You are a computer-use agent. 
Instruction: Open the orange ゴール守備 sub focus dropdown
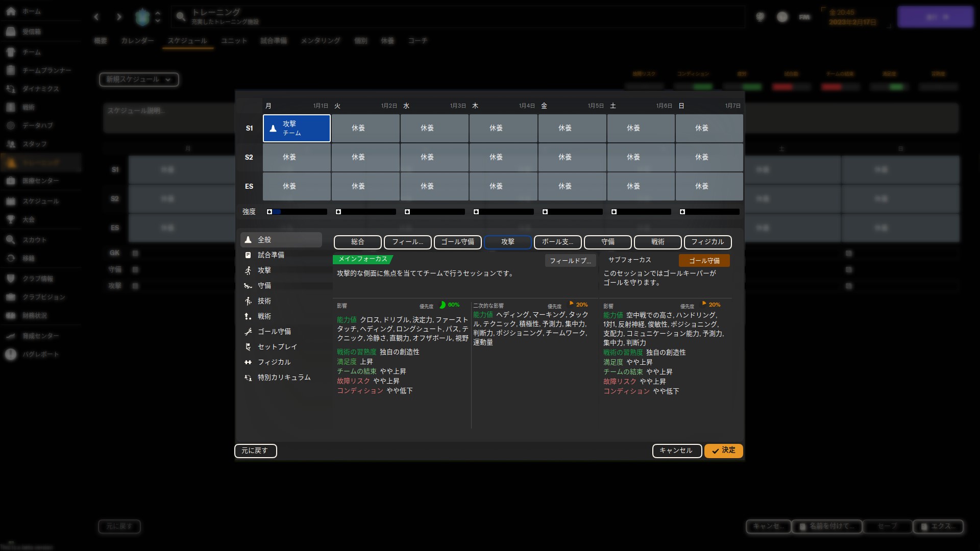click(704, 261)
